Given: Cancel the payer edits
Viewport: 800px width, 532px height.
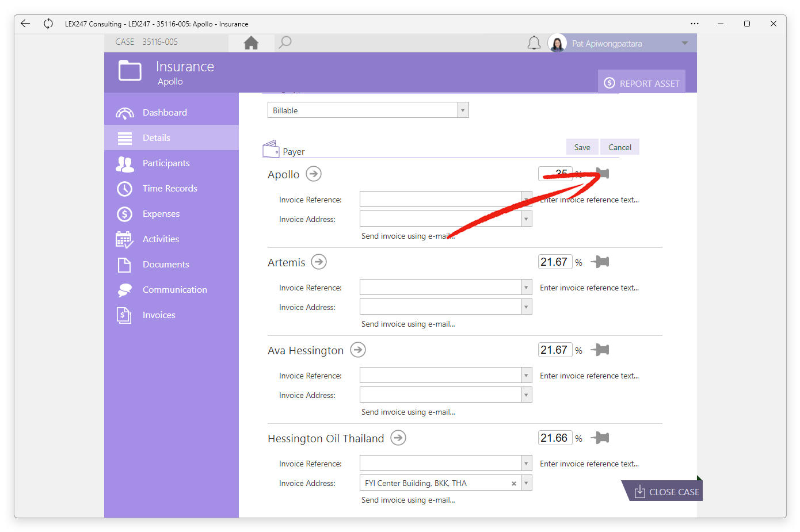Looking at the screenshot, I should click(620, 147).
